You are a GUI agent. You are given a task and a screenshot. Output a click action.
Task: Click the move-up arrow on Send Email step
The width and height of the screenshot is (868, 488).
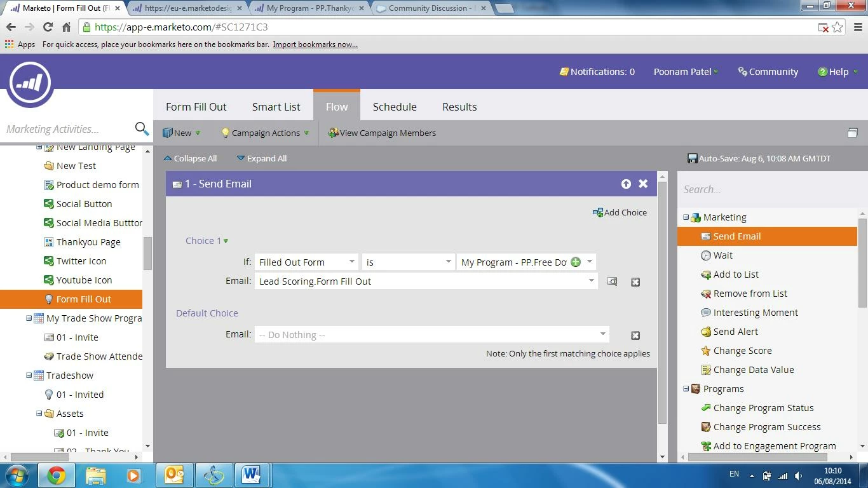coord(626,184)
